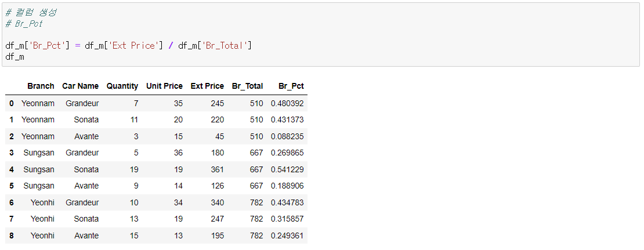Click the final df_m line in code cell
Screen dimensions: 644x250
click(15, 57)
